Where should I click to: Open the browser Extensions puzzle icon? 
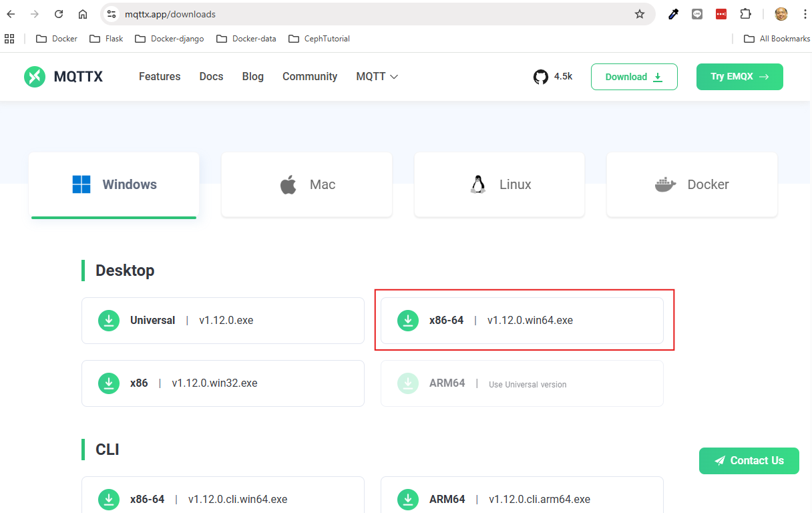coord(745,14)
